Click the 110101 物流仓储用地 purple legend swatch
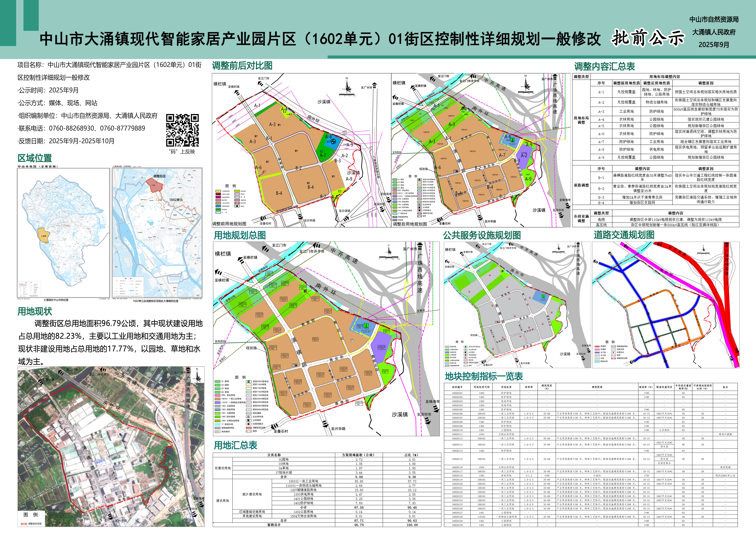The image size is (756, 535). click(x=218, y=403)
